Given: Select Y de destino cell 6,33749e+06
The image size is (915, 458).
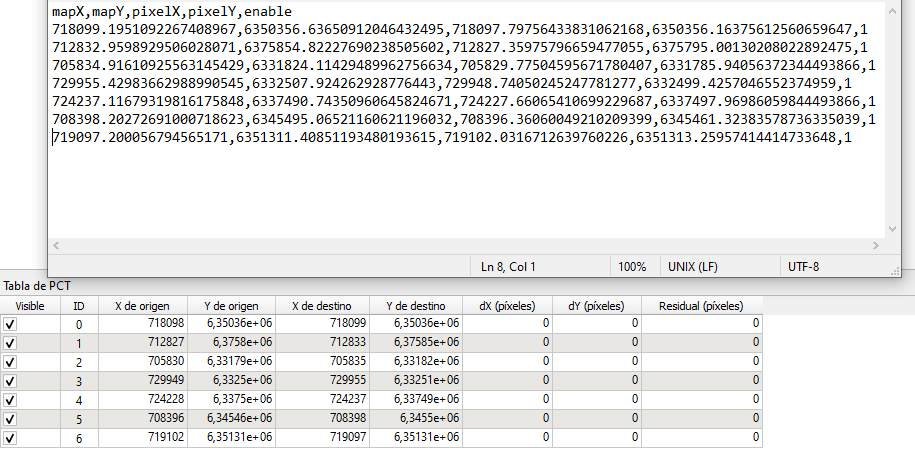Looking at the screenshot, I should (x=415, y=400).
